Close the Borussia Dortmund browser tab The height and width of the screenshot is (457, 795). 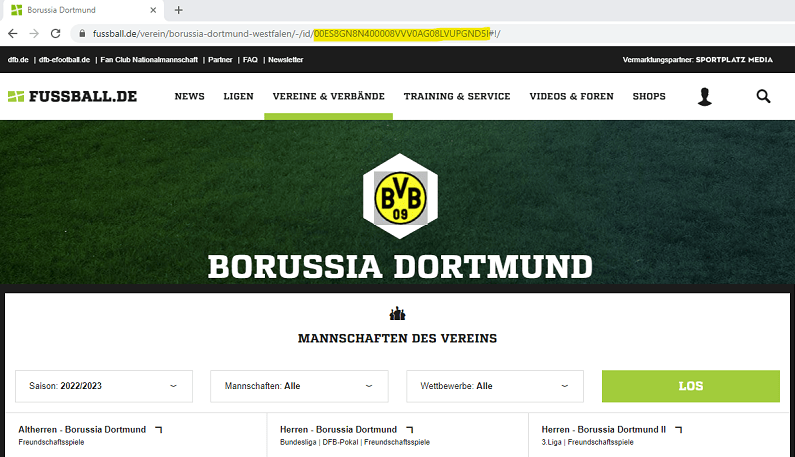pos(153,10)
